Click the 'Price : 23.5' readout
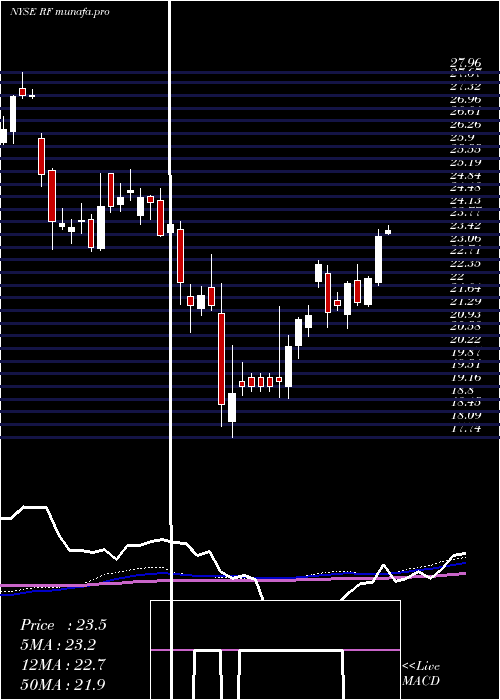 [x=63, y=625]
